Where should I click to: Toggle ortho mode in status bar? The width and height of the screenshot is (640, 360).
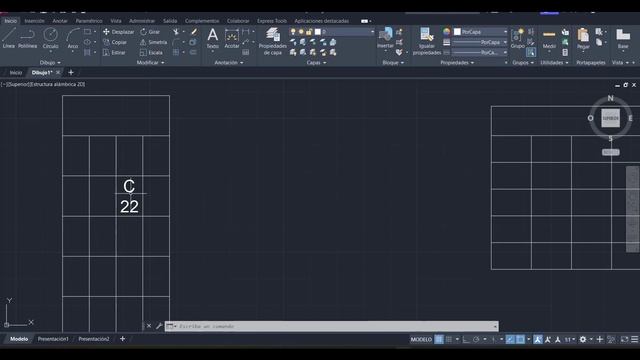466,340
